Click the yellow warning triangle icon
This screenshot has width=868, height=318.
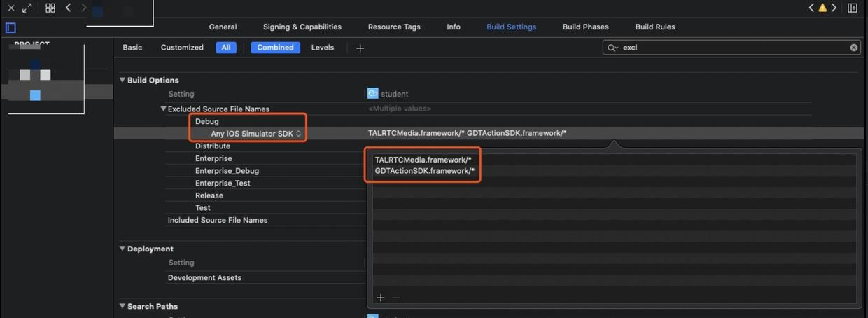822,8
